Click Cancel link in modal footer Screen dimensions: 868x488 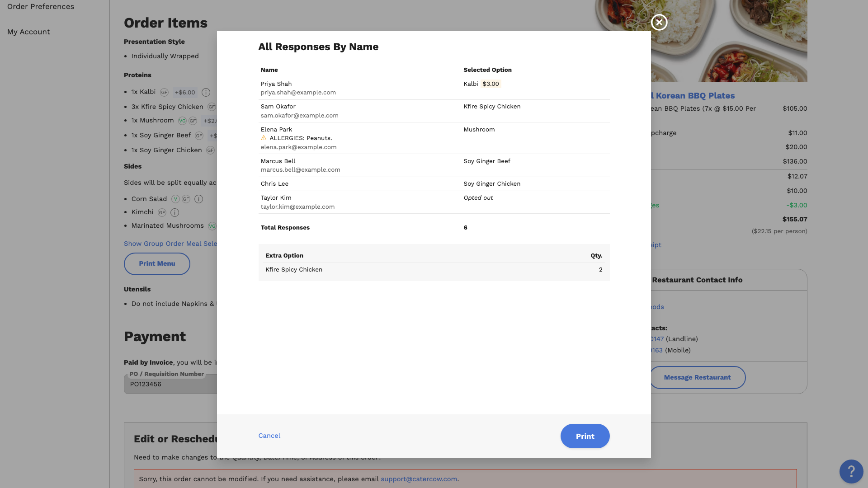[x=269, y=436]
